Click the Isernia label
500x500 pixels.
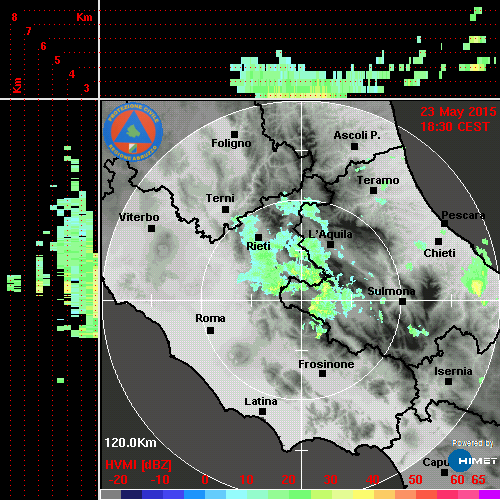pyautogui.click(x=453, y=371)
